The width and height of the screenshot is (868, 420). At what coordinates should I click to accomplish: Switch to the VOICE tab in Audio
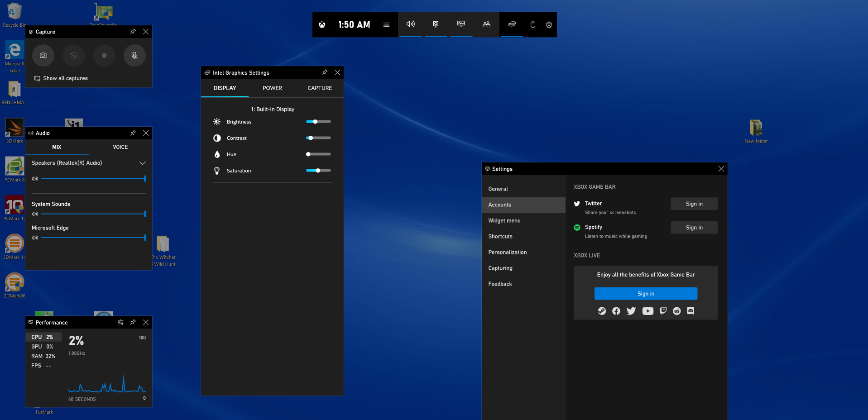point(120,147)
